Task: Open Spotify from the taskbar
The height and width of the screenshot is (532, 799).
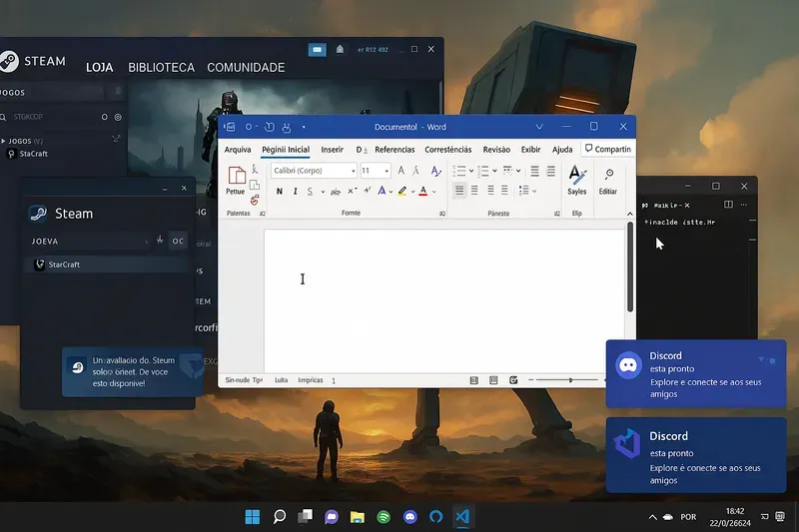Action: 384,517
